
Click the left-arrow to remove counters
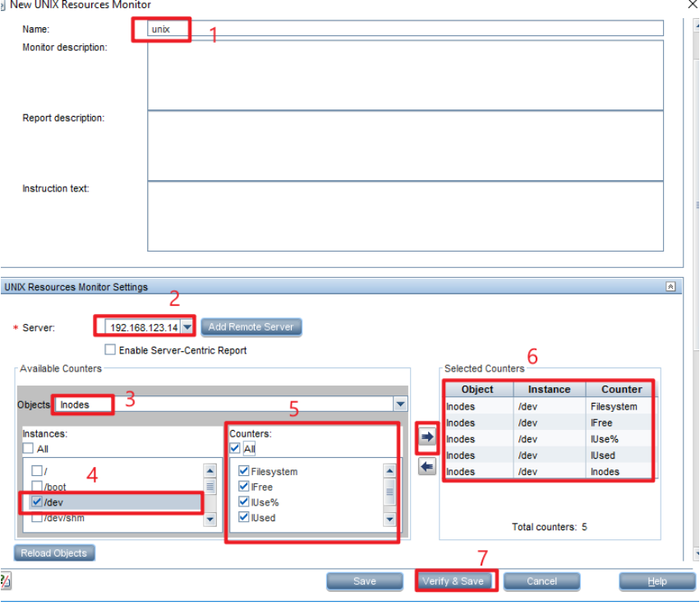(x=426, y=467)
